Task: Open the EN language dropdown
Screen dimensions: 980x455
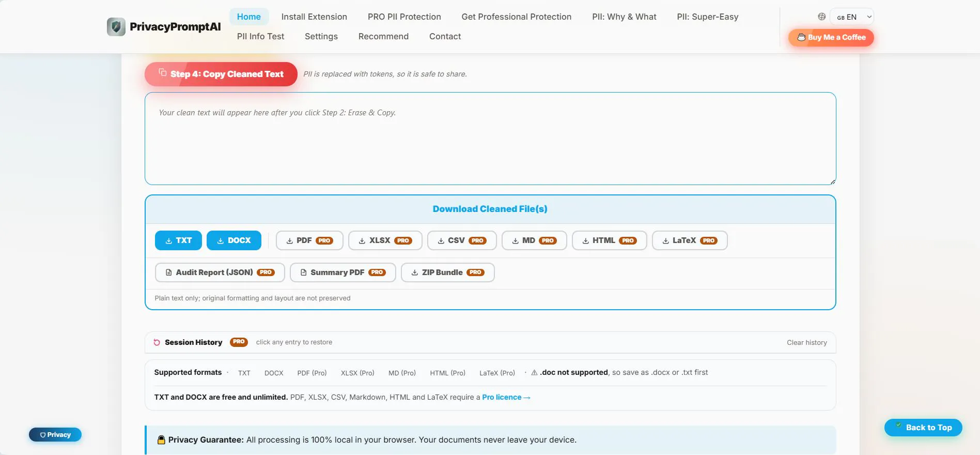Action: (x=851, y=17)
